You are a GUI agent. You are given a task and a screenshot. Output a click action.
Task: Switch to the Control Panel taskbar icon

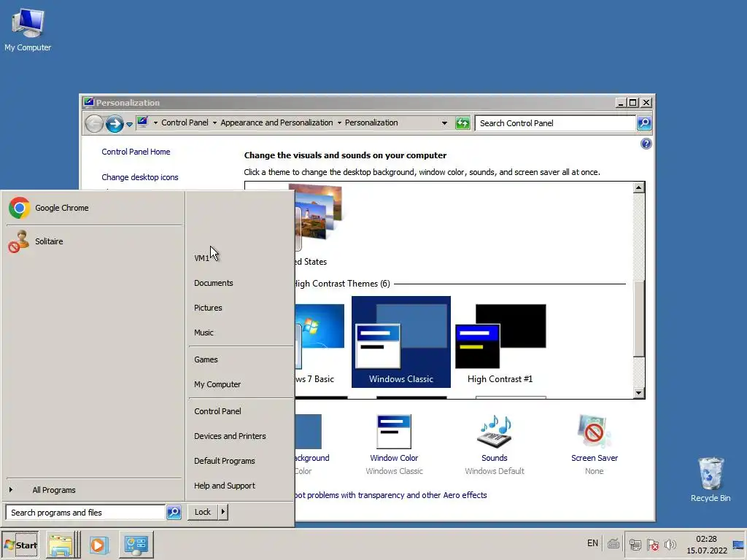(x=136, y=545)
